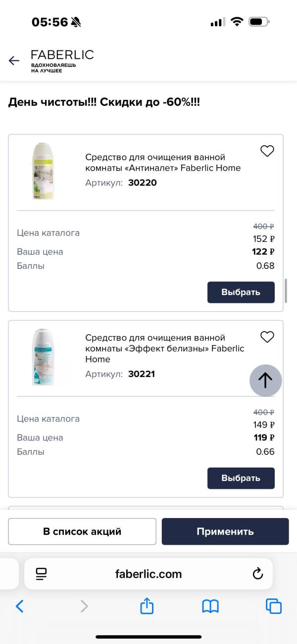The height and width of the screenshot is (644, 297).
Task: Tap the «Применить» button
Action: pos(225,531)
